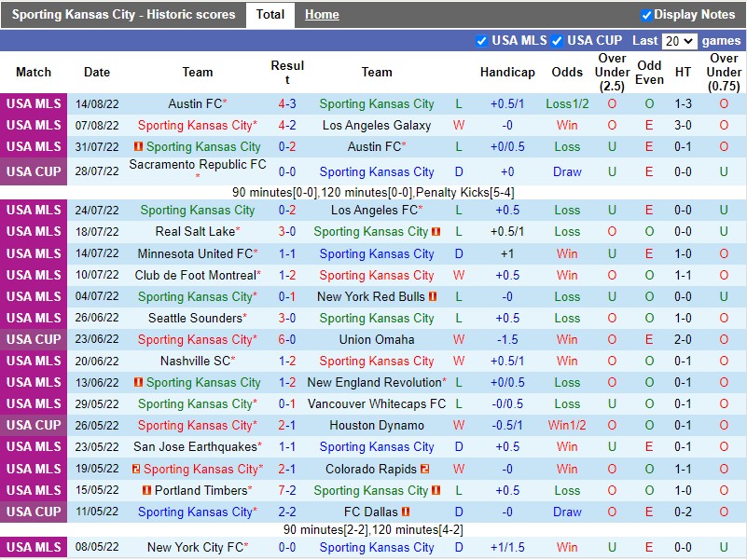This screenshot has height=560, width=747.
Task: Click the -1.5 handicap cell for Union Omaha match
Action: click(x=507, y=339)
